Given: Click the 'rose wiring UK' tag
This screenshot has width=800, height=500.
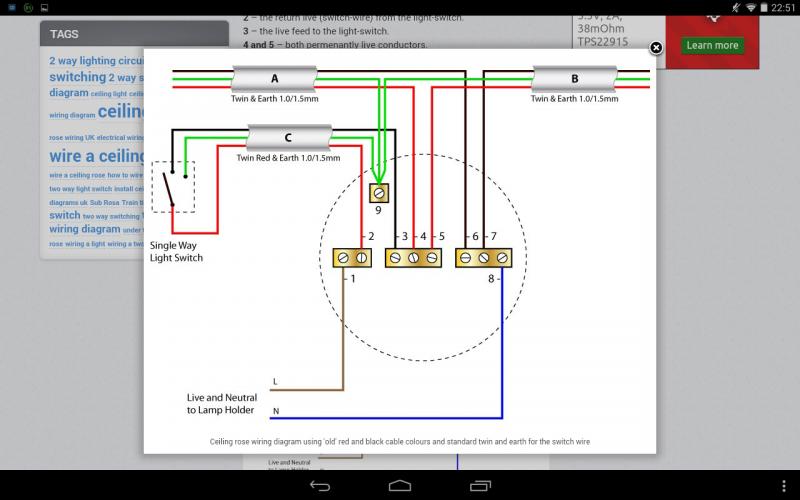Looking at the screenshot, I should 72,137.
